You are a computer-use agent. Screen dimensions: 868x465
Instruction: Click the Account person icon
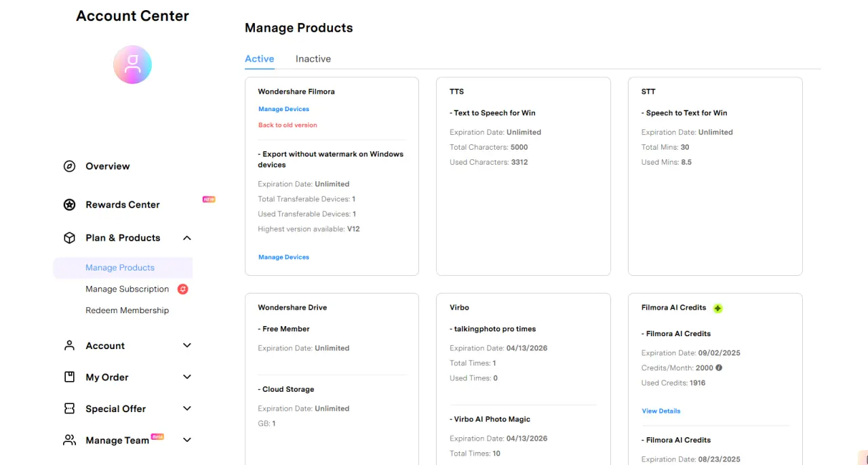[x=69, y=346]
